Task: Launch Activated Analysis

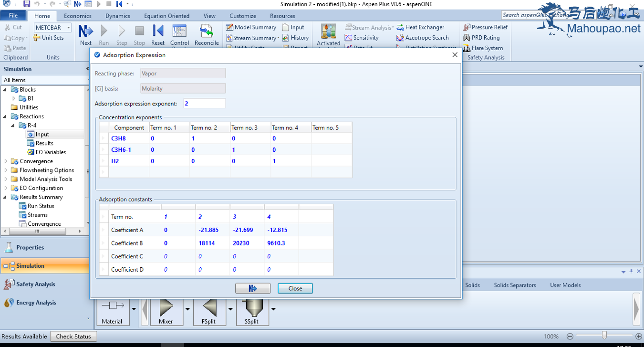Action: point(328,36)
